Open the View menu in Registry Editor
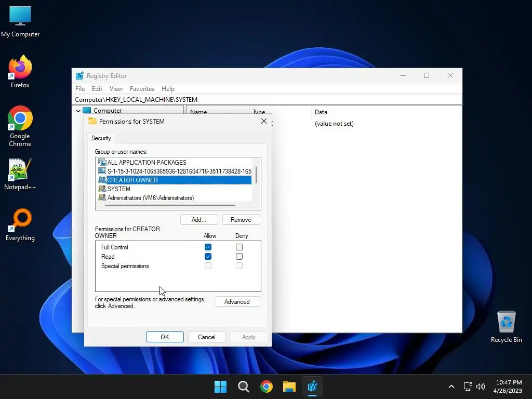532x399 pixels. pyautogui.click(x=116, y=88)
